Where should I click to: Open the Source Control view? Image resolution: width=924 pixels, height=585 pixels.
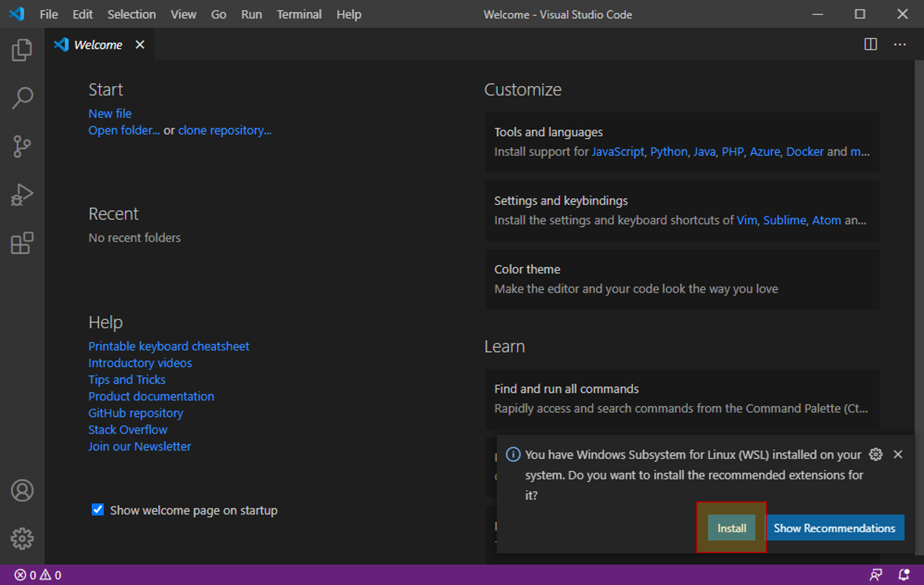click(x=22, y=146)
